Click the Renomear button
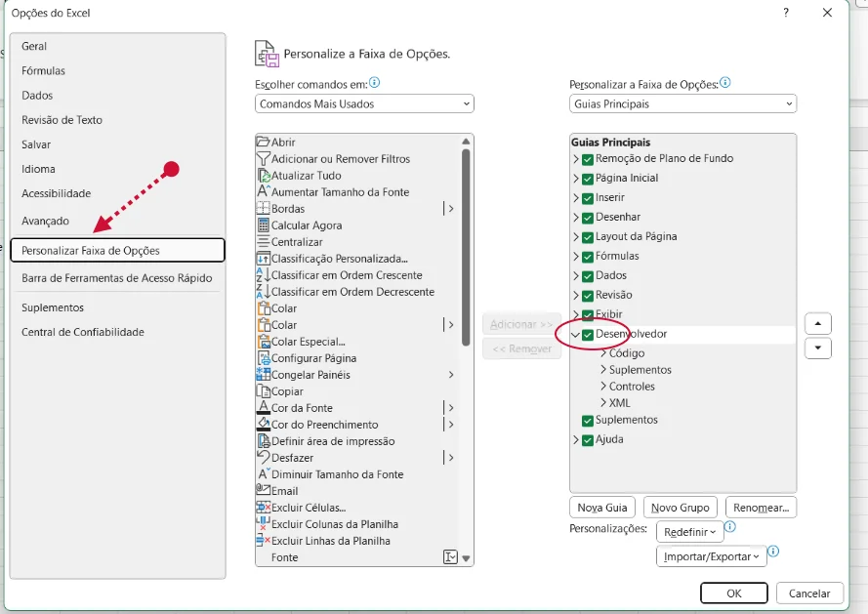 click(762, 508)
